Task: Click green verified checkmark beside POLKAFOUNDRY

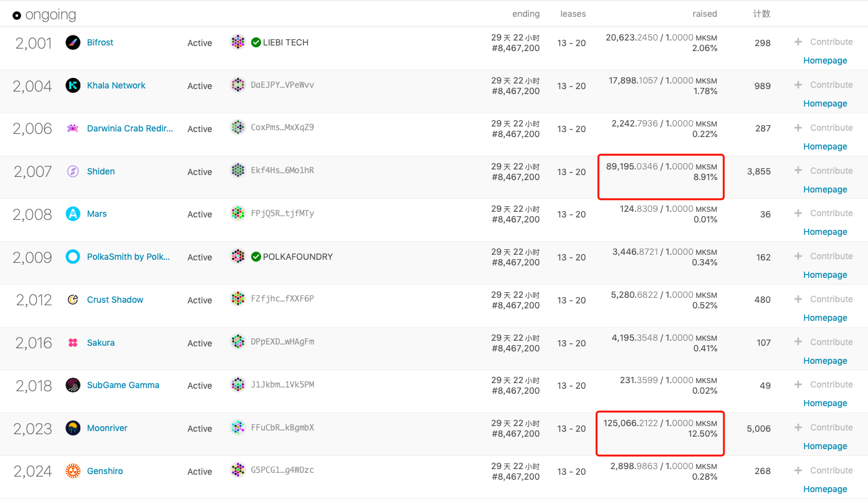Action: [256, 257]
